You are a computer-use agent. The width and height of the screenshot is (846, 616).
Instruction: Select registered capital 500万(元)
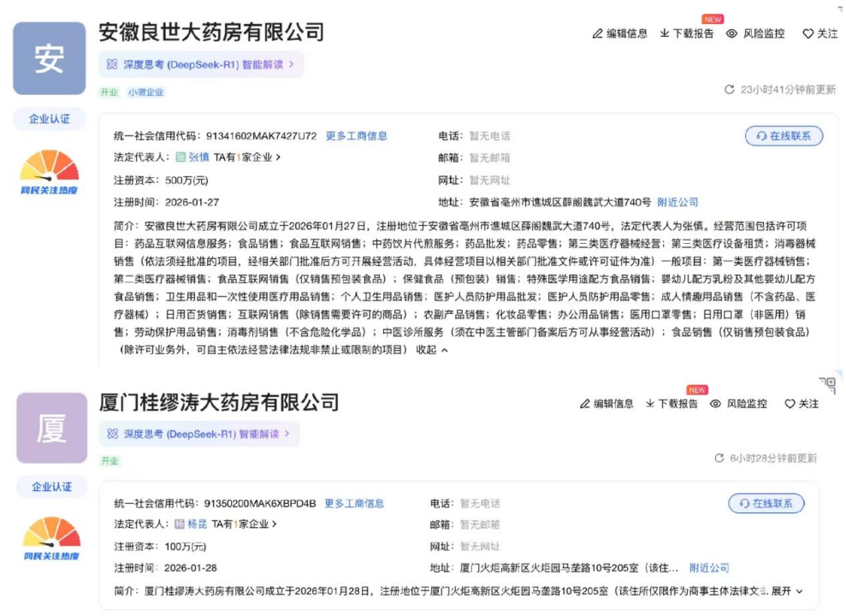[186, 181]
